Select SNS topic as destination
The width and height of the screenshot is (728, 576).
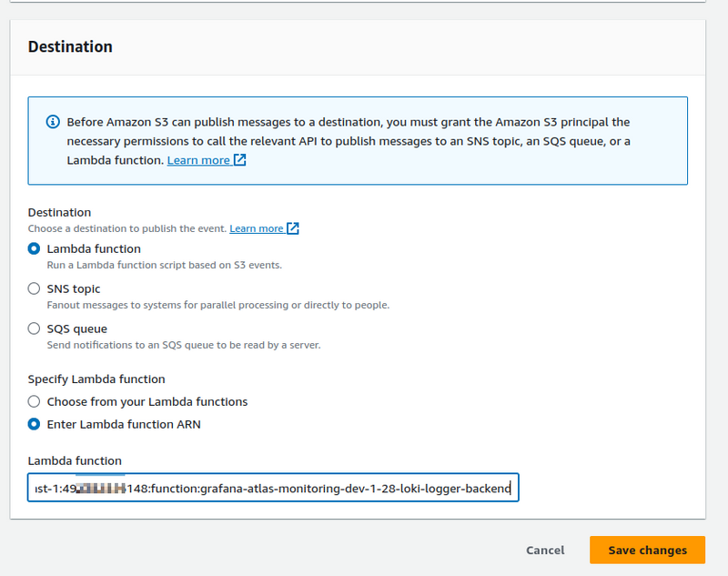(35, 288)
